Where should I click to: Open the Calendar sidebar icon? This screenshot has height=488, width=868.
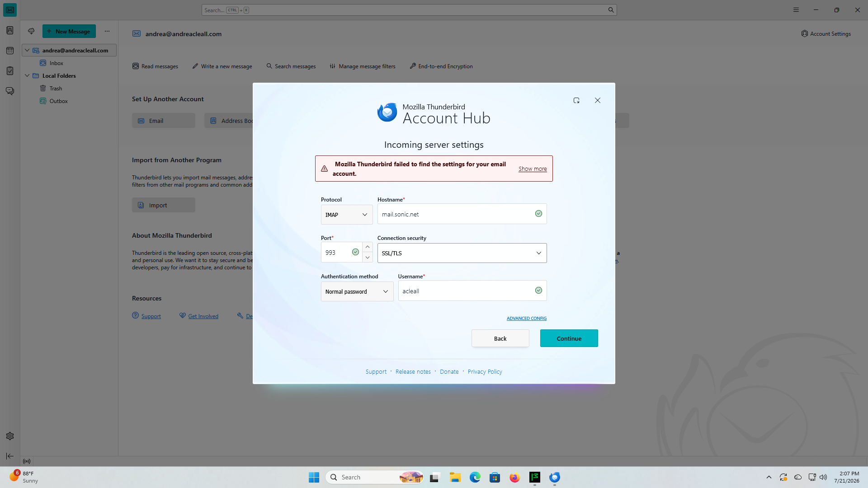(x=10, y=51)
